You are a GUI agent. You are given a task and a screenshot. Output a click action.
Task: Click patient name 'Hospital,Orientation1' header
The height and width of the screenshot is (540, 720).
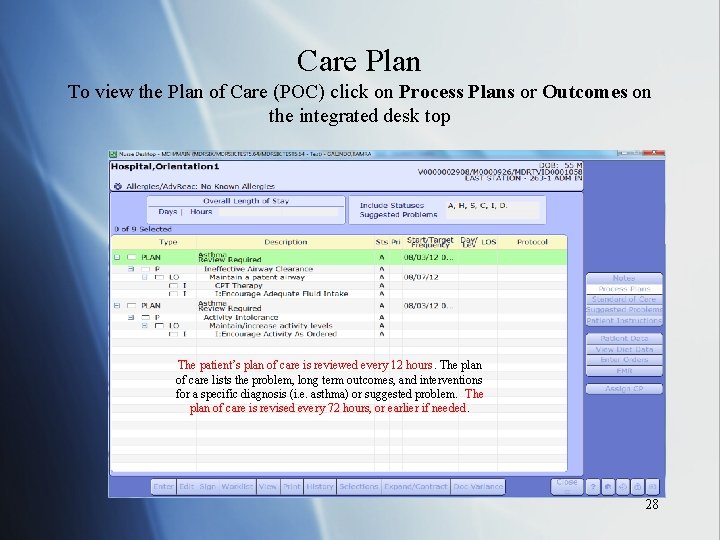[x=165, y=167]
